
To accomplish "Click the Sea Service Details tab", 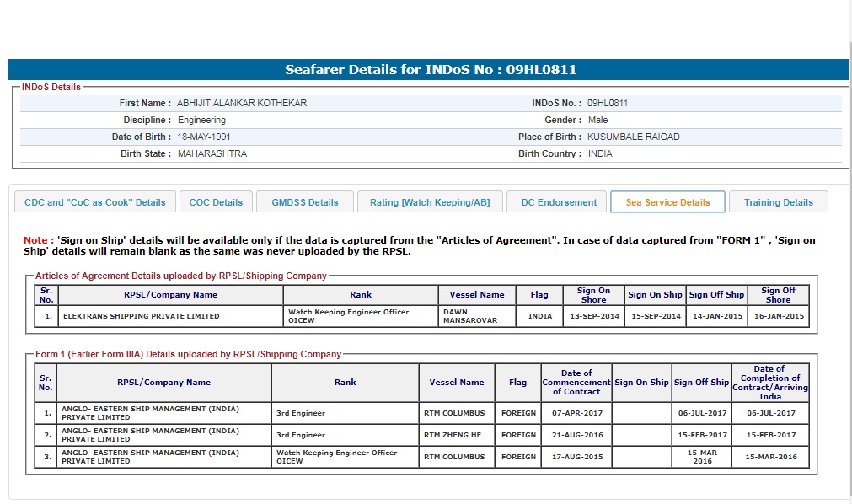I will tap(667, 202).
